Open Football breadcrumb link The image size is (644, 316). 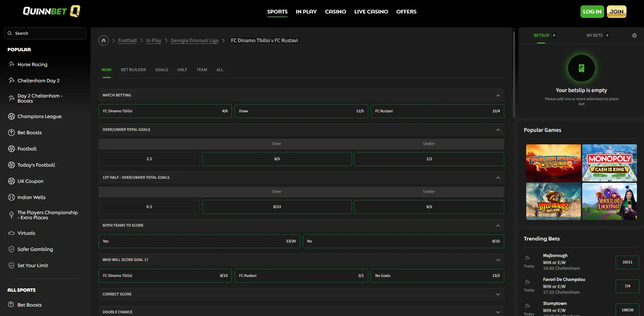tap(127, 40)
